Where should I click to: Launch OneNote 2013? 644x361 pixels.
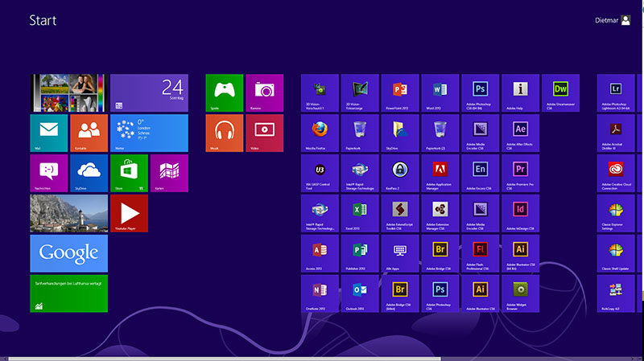(320, 293)
